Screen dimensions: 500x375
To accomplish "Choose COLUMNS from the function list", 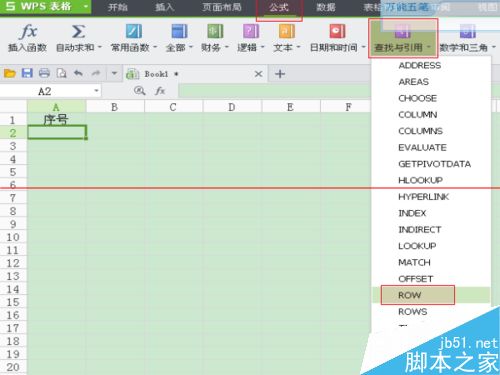I will click(x=431, y=131).
